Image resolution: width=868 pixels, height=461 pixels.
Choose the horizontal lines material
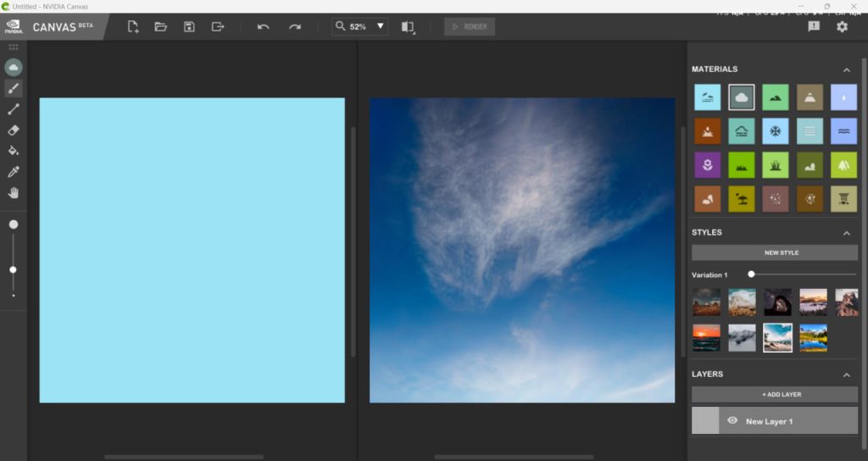coord(810,131)
